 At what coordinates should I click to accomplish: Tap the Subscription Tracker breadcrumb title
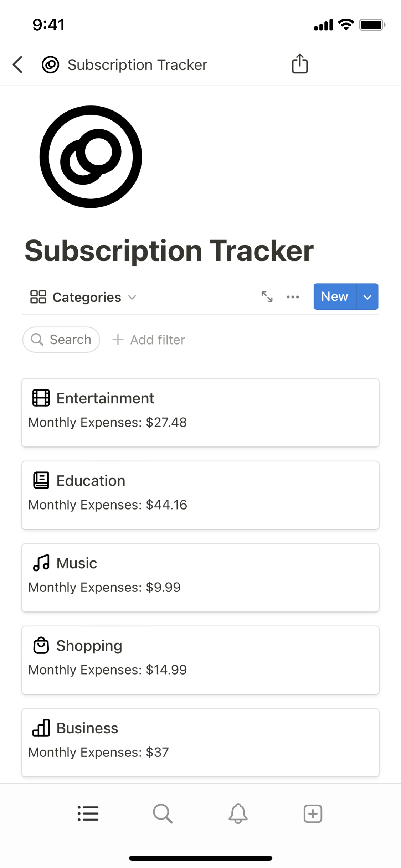click(x=137, y=65)
